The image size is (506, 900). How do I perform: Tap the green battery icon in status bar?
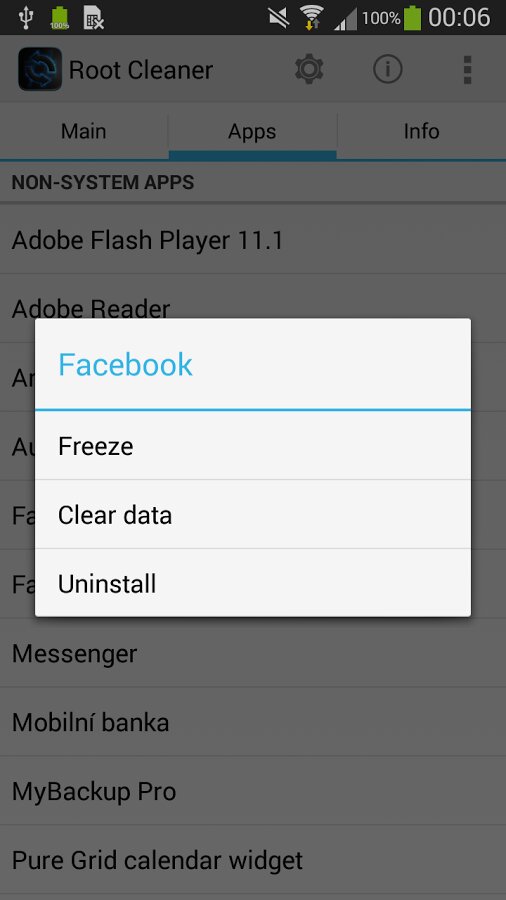pos(412,17)
